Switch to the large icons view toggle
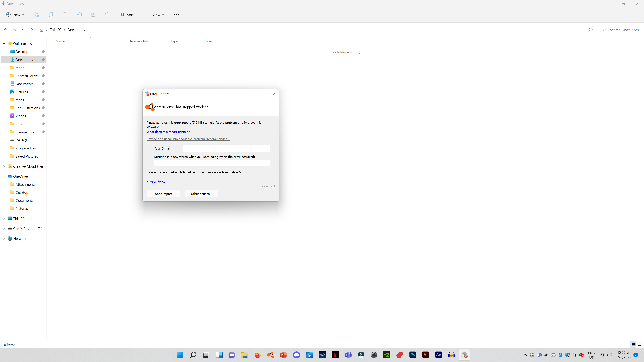Viewport: 644px width, 362px height. (x=639, y=345)
